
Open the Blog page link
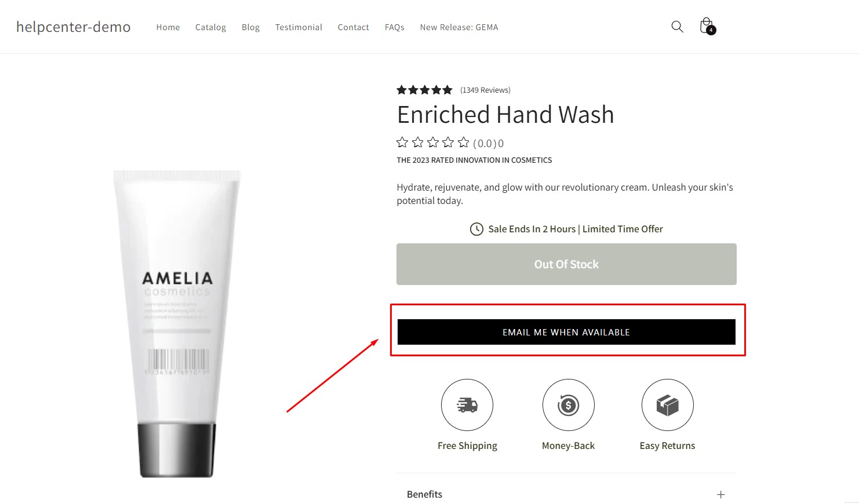pyautogui.click(x=250, y=27)
